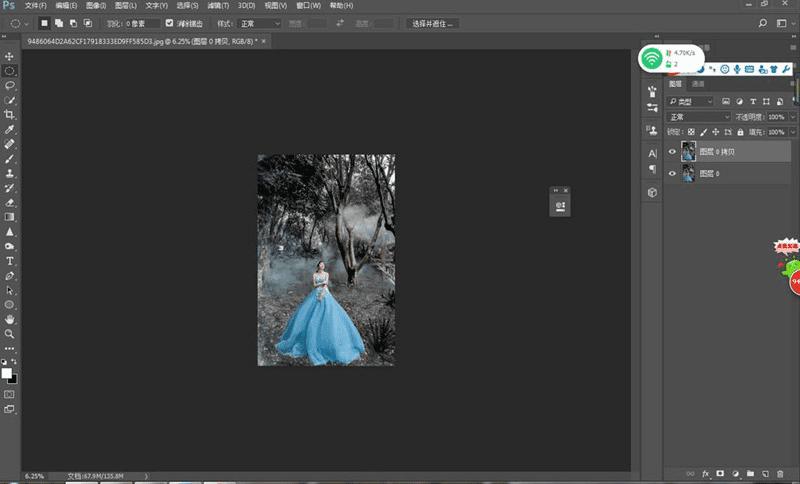Open the 样式 style dropdown
Image resolution: width=800 pixels, height=484 pixels.
tap(264, 22)
